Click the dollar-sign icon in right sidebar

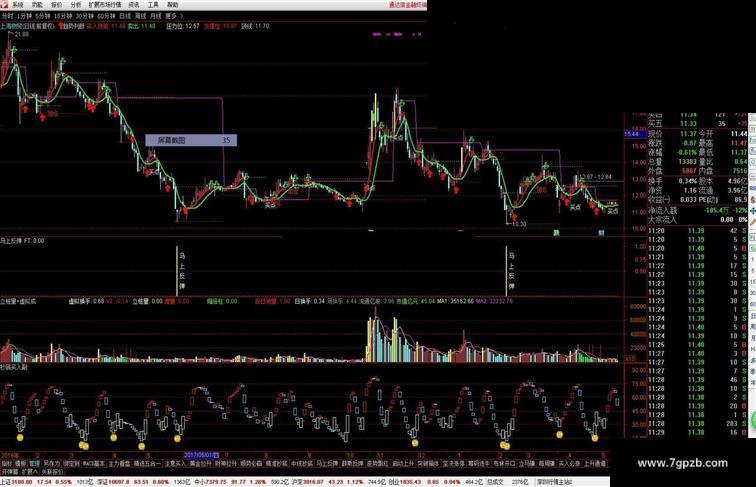752,200
